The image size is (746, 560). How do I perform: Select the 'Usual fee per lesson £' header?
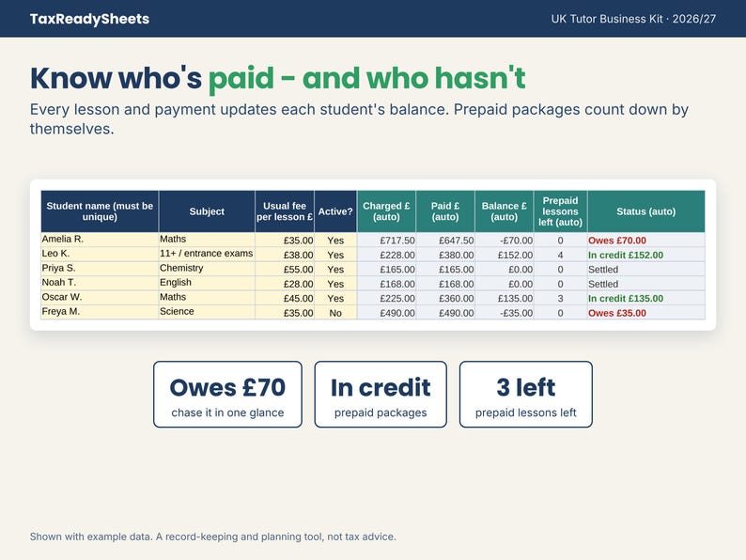(285, 211)
